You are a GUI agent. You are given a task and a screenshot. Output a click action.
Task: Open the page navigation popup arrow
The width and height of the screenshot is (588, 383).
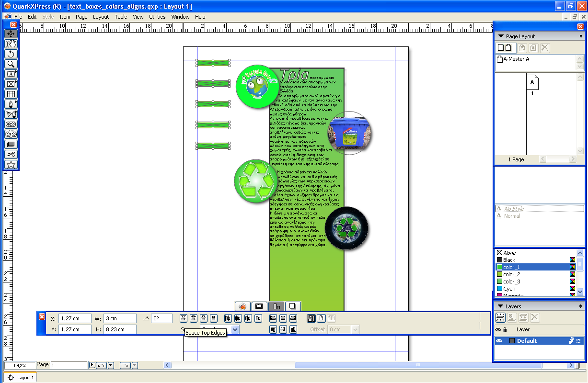tap(92, 365)
